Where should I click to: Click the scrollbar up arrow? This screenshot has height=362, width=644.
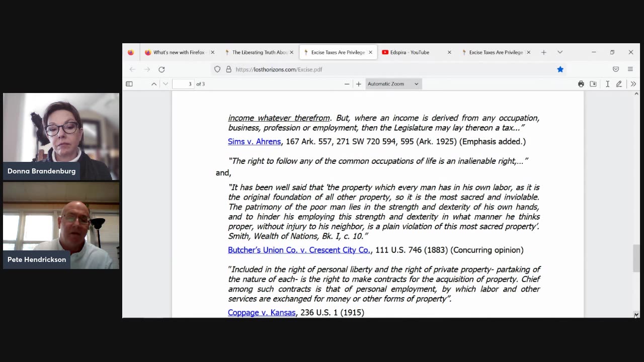pyautogui.click(x=636, y=94)
